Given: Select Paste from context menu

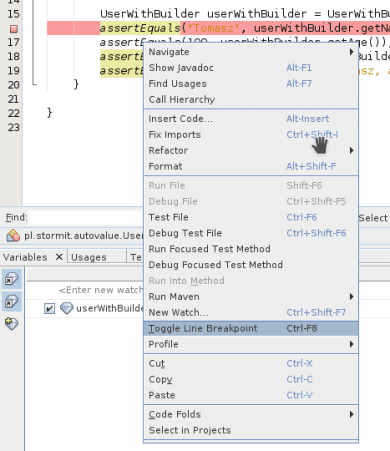Looking at the screenshot, I should click(251, 395).
